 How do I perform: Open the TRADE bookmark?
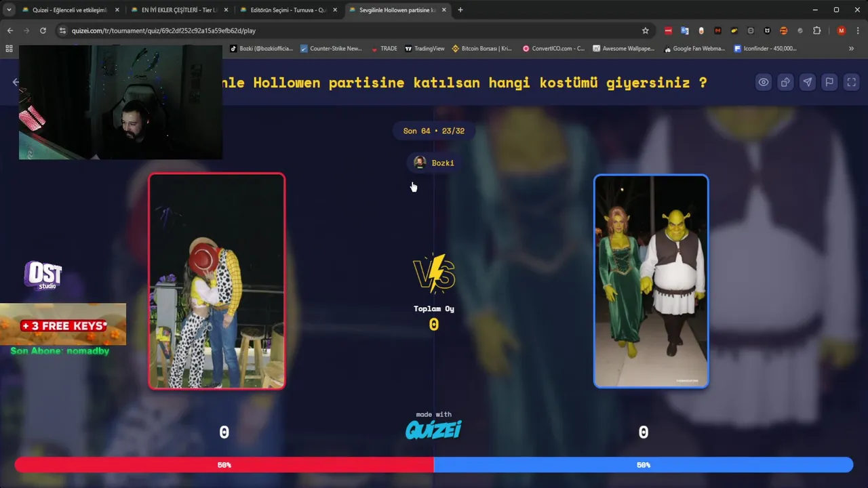tap(384, 49)
